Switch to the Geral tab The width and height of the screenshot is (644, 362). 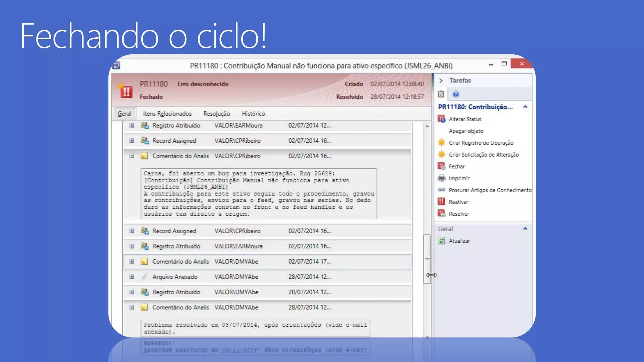coord(124,114)
